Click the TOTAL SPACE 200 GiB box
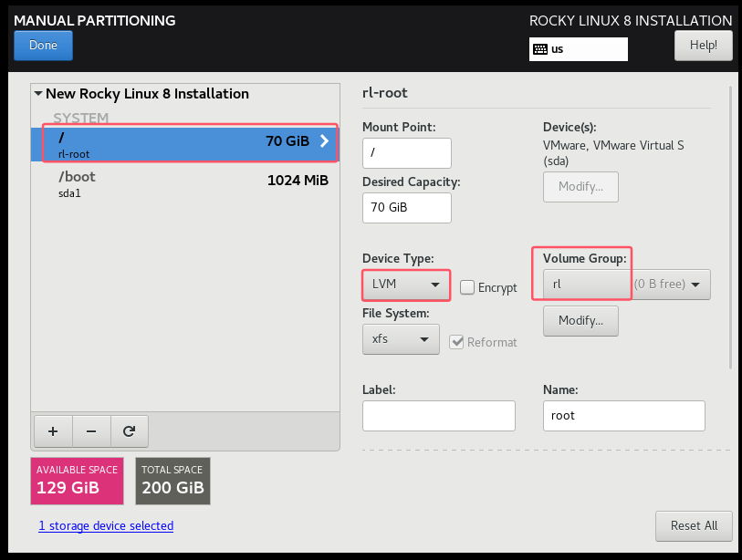 172,481
